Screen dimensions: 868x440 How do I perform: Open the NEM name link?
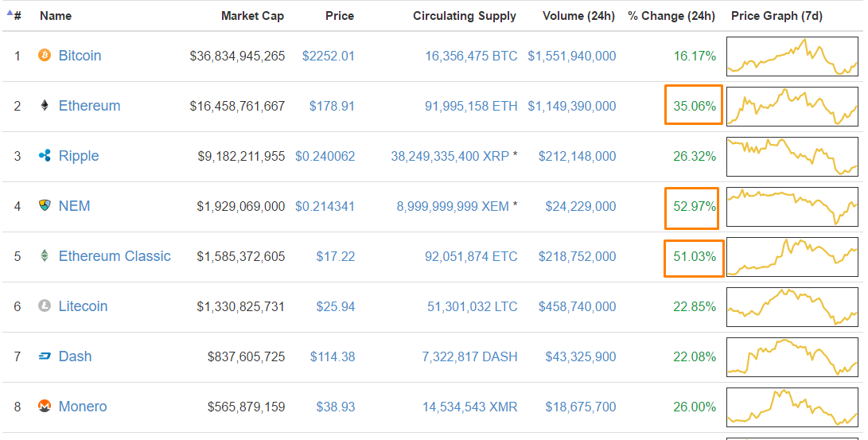(x=74, y=206)
